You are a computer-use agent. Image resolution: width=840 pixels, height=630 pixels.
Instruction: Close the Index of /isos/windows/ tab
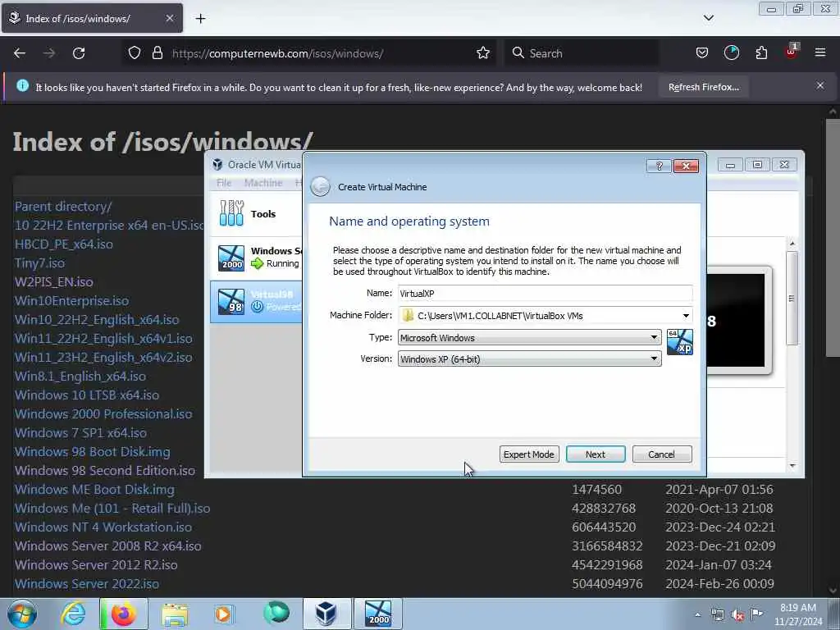(169, 18)
